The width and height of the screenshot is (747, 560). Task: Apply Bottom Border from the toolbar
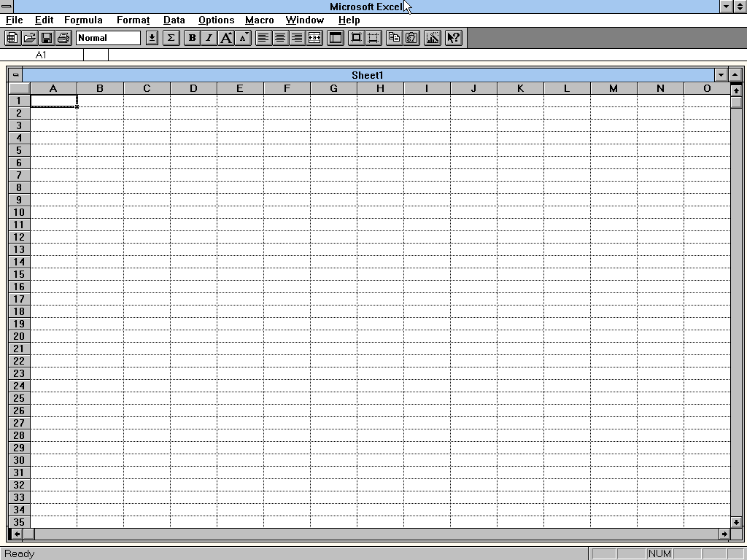tap(373, 38)
